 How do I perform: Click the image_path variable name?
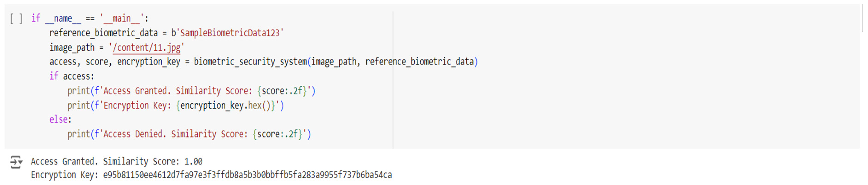[x=72, y=47]
